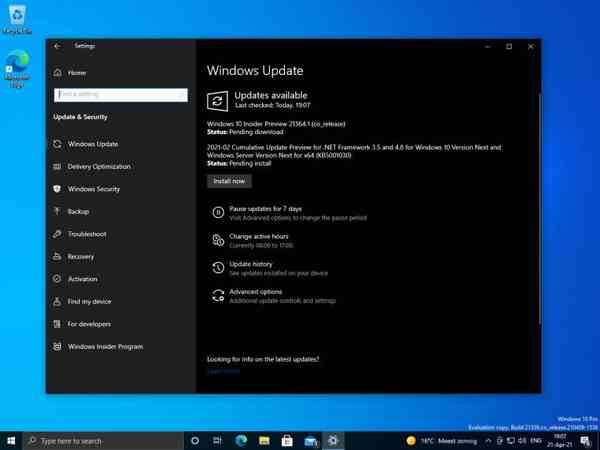This screenshot has height=450, width=600.
Task: Click the Install now button
Action: click(x=229, y=181)
